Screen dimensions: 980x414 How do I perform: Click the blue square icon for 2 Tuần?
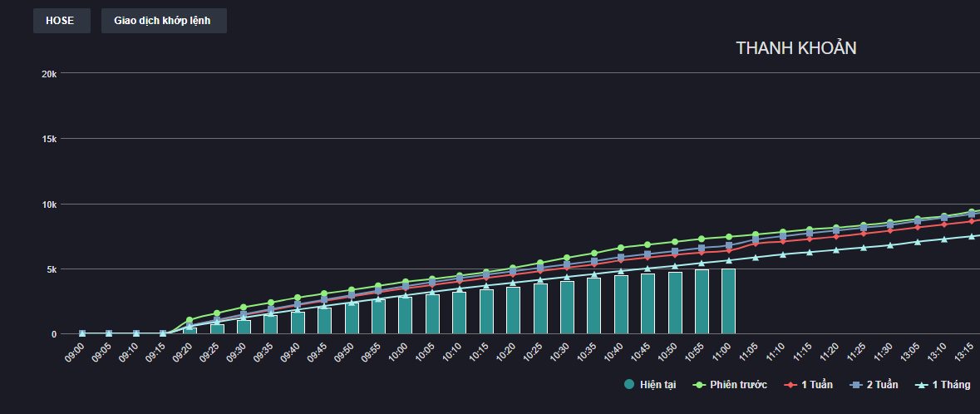(x=854, y=385)
